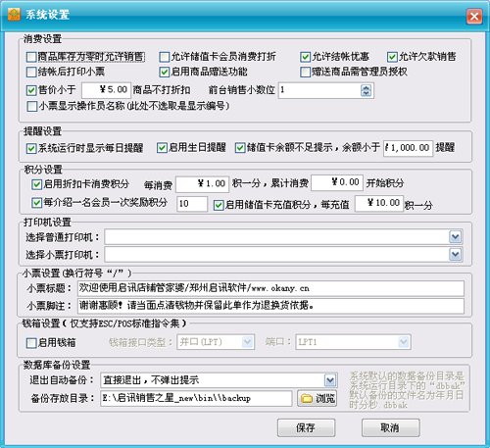This screenshot has height=448, width=490.
Task: Toggle 赠送商品需管理员授权 checkbox
Action: 305,72
